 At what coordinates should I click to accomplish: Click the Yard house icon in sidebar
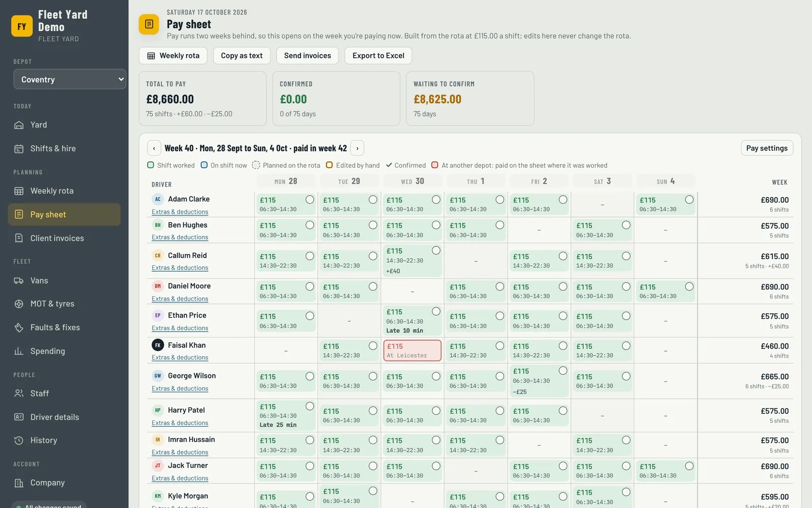(19, 125)
